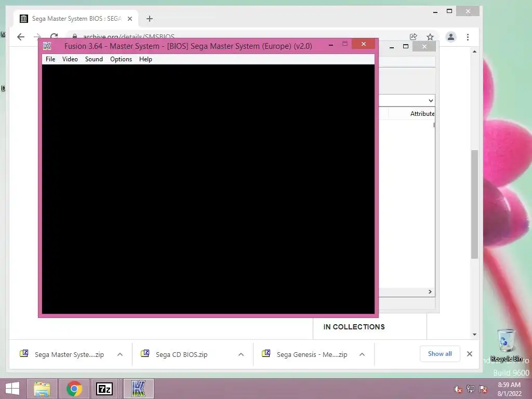Click the muted volume tray icon
The image size is (532, 399).
pos(458,389)
